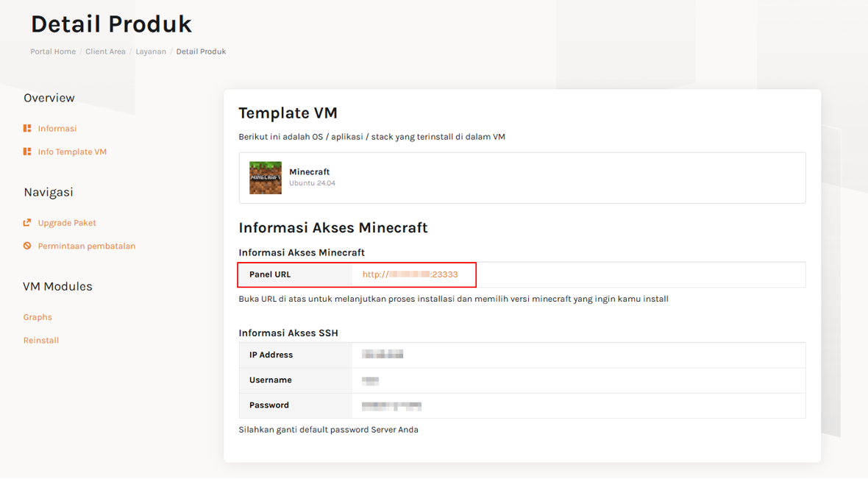868x479 pixels.
Task: Click the Permintaan pembatalan link
Action: coord(86,246)
